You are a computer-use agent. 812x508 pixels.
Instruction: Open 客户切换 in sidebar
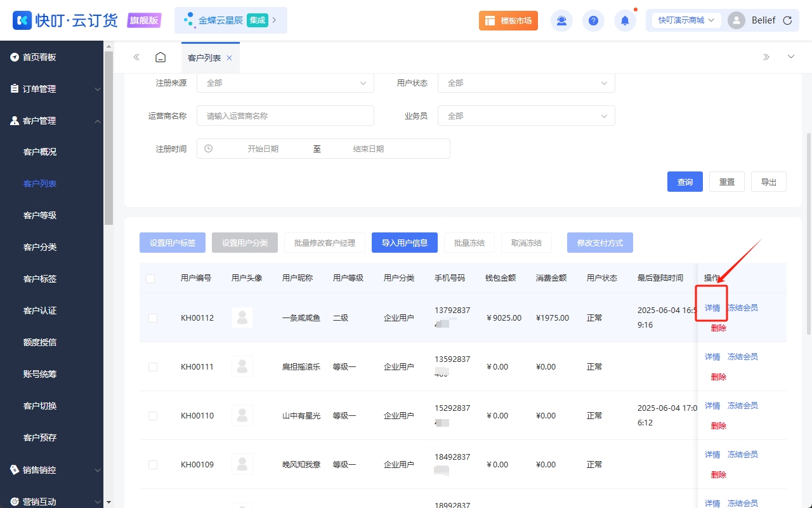tap(40, 406)
